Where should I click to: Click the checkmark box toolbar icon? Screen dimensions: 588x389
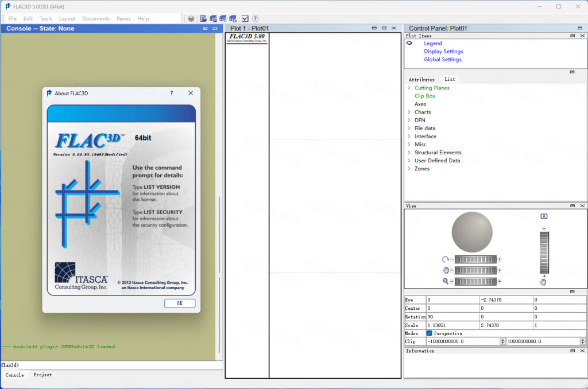[x=245, y=18]
